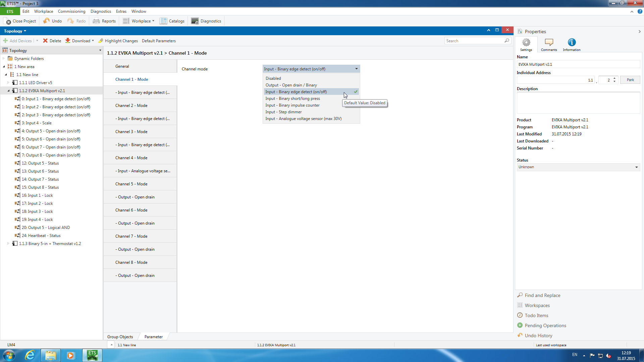Click the Diagnostics toolbar icon
644x362 pixels.
point(195,21)
